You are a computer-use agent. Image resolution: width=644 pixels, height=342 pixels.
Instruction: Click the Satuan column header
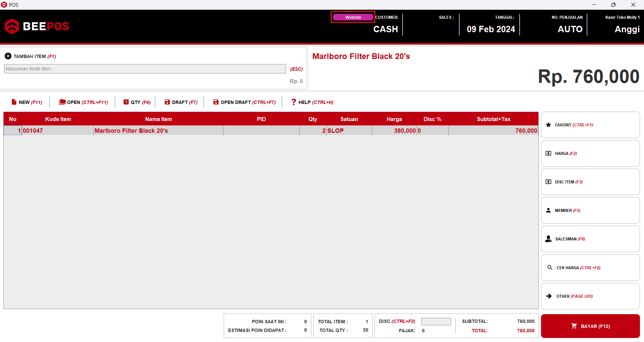349,119
